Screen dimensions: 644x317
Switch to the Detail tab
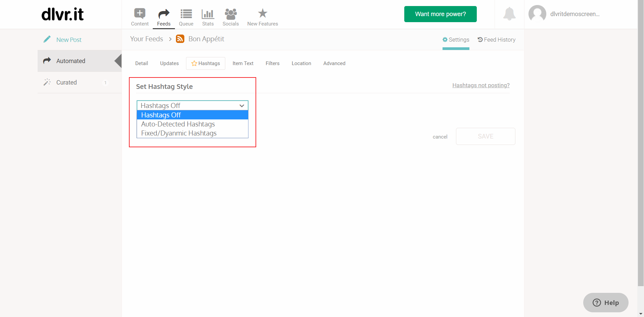click(x=142, y=63)
